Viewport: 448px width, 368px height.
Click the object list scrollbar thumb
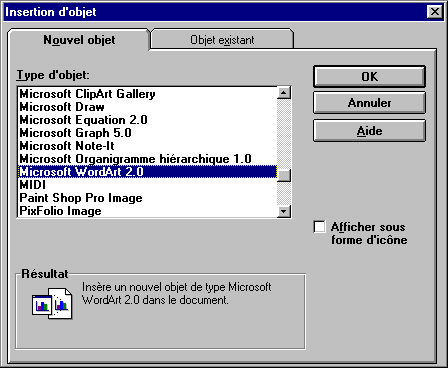[x=284, y=176]
